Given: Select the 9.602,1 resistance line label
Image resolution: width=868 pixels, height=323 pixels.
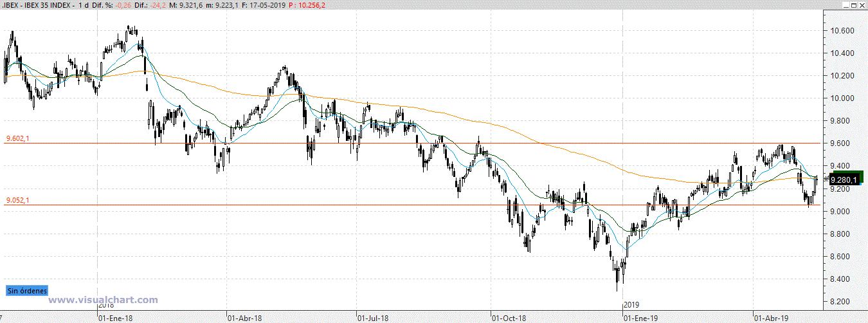Looking at the screenshot, I should click(x=17, y=138).
